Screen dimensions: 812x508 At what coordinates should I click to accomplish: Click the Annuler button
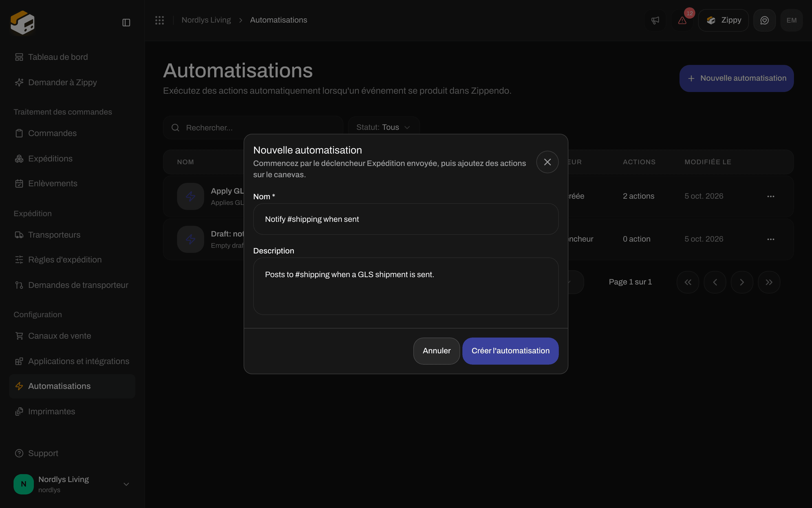point(436,351)
